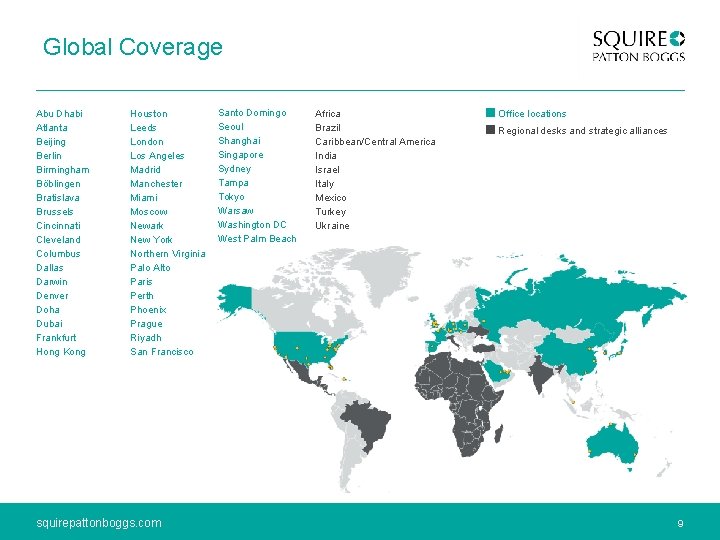Select 'Frankfurt' in the office list

pos(56,338)
